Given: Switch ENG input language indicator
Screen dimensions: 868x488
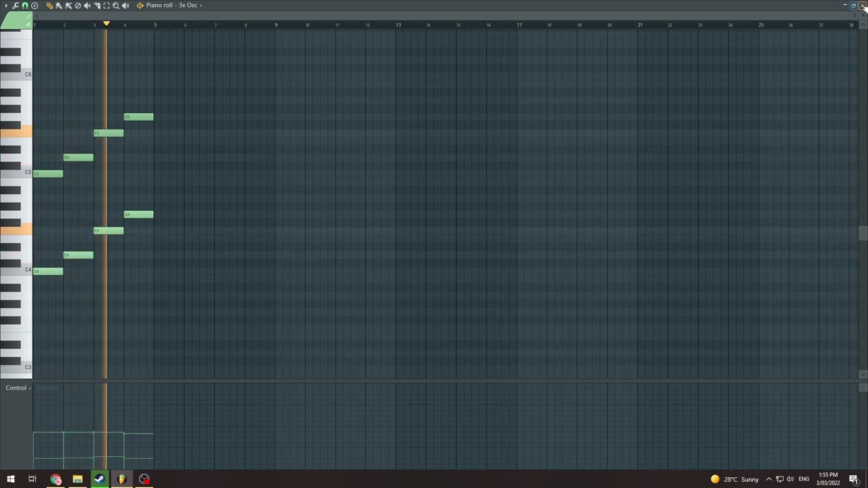Looking at the screenshot, I should [804, 479].
